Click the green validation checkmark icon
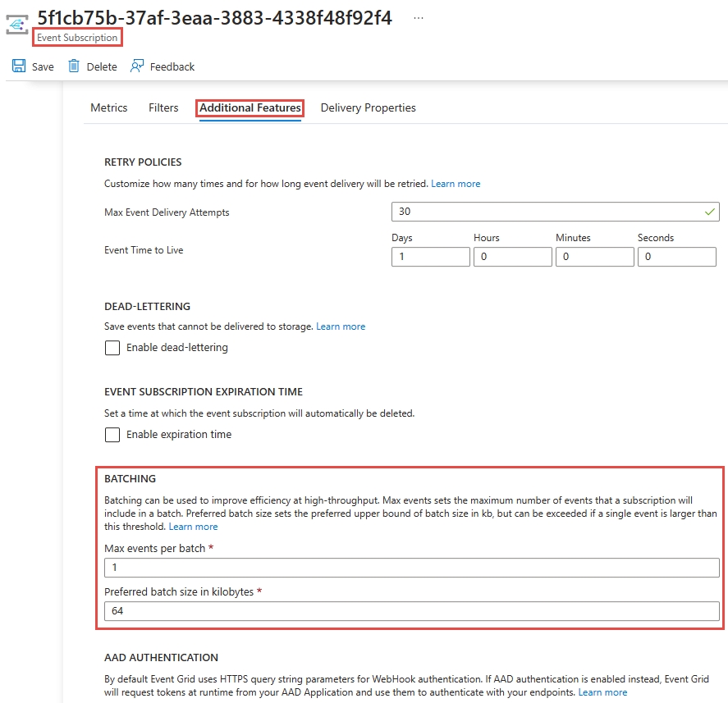 click(x=709, y=212)
